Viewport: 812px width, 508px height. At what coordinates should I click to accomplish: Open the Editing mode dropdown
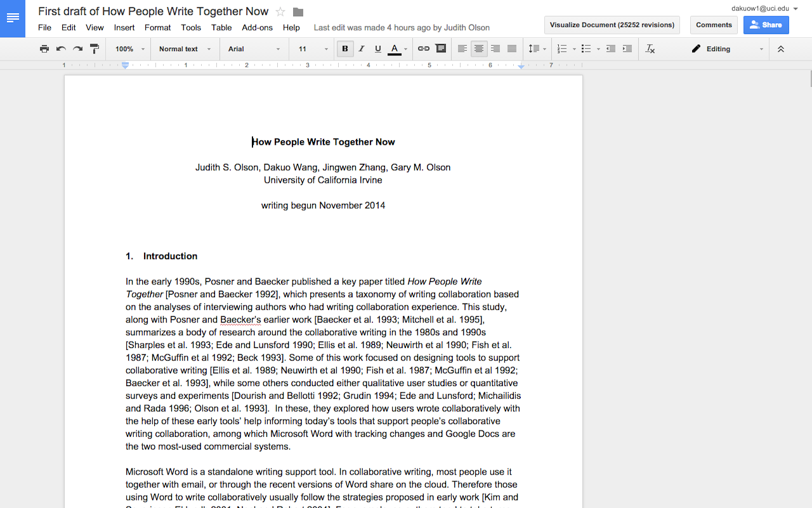(x=728, y=49)
